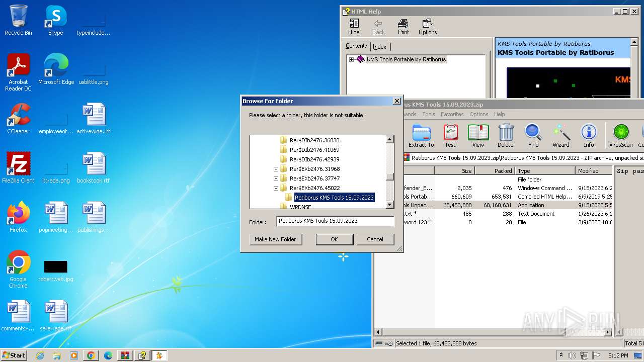Select the Acrobat Reader DC desktop icon
Screen dimensions: 644x362
tap(18, 72)
